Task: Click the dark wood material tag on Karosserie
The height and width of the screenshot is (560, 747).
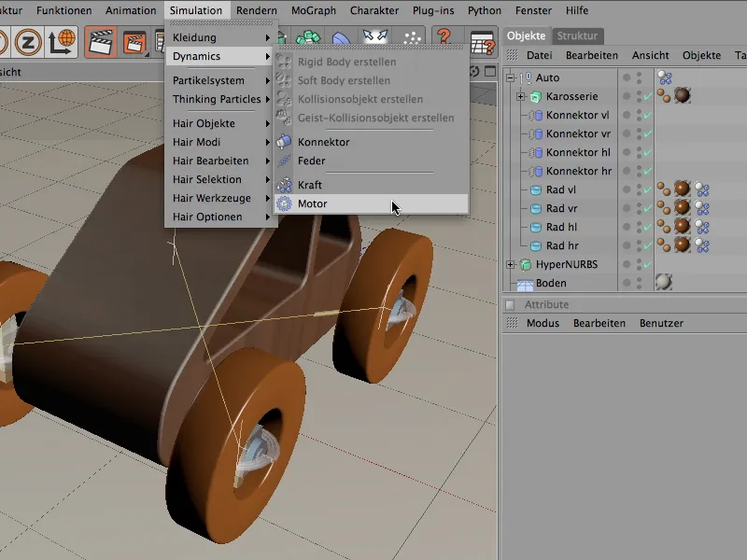Action: click(x=682, y=96)
